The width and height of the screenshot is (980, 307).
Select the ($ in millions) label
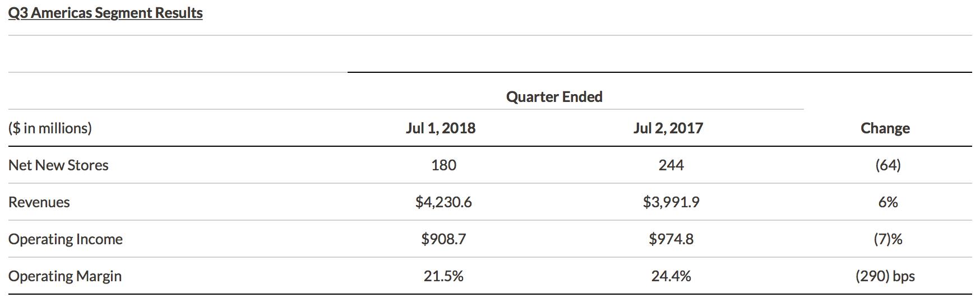click(50, 128)
